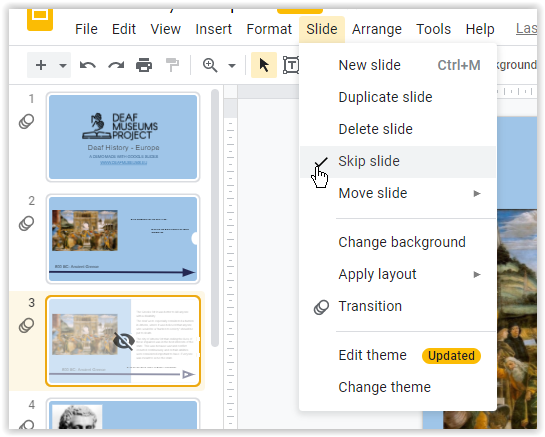545x437 pixels.
Task: Select the slide 3 skipped thumbnail
Action: click(123, 341)
